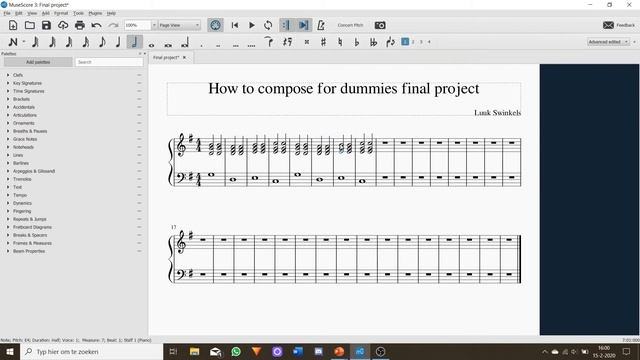Image resolution: width=640 pixels, height=360 pixels.
Task: Switch to voice 1
Action: click(405, 42)
